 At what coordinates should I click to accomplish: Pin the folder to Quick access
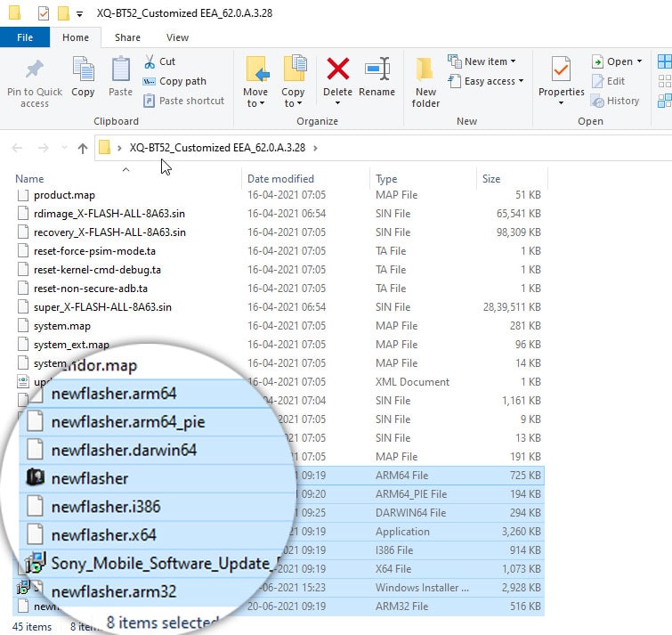35,81
